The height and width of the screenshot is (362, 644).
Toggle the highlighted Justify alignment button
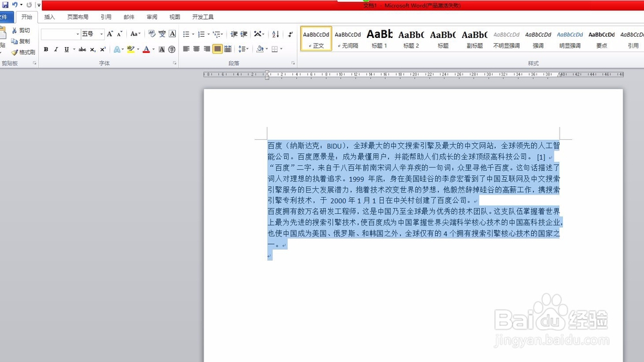pyautogui.click(x=217, y=50)
